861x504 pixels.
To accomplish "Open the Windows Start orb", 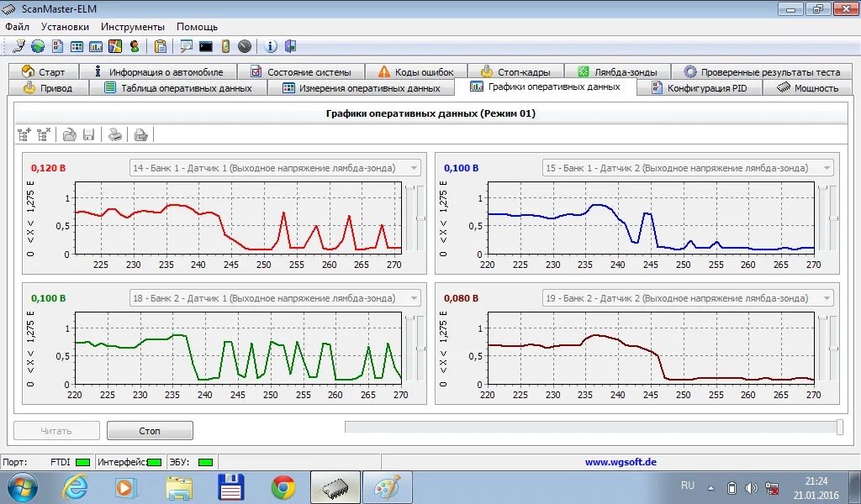I will point(23,487).
